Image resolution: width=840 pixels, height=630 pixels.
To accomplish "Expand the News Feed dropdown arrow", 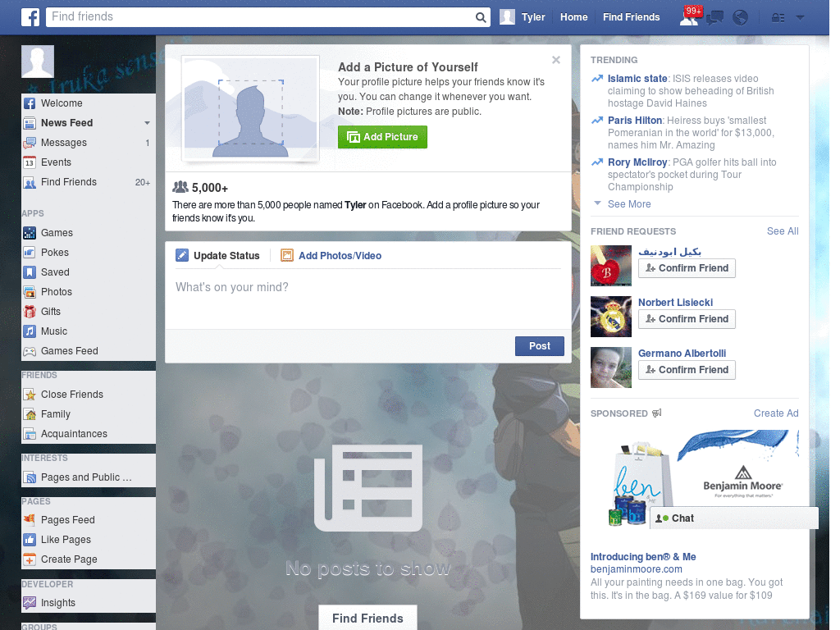I will pos(147,123).
